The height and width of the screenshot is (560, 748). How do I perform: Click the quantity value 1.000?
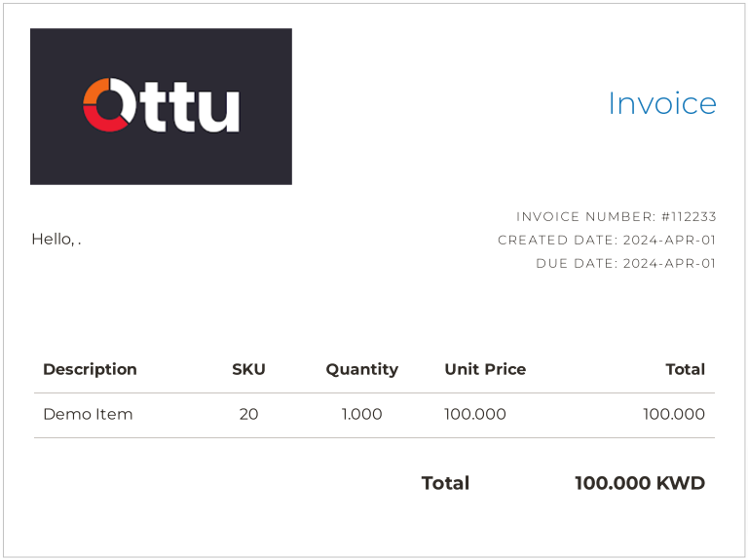coord(361,414)
